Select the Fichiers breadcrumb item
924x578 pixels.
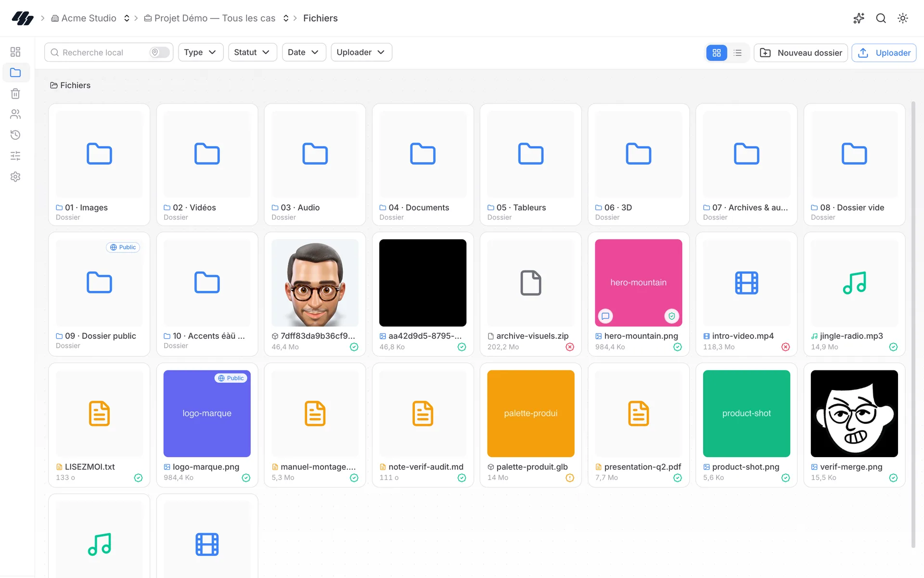(321, 18)
